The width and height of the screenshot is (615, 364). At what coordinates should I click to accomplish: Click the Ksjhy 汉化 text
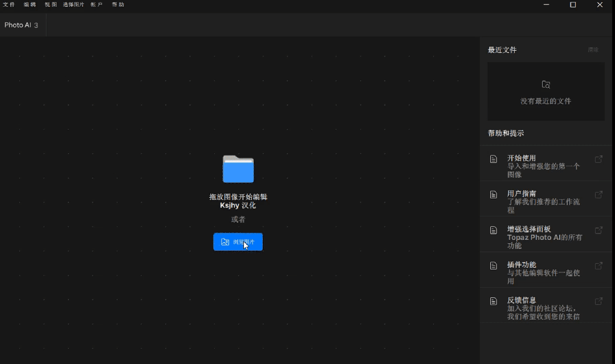[238, 205]
